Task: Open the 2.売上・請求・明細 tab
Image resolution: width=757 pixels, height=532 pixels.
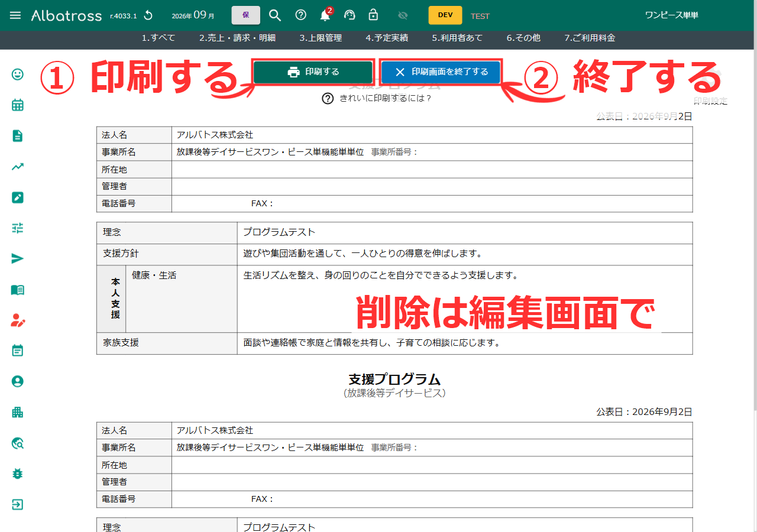Action: 237,38
